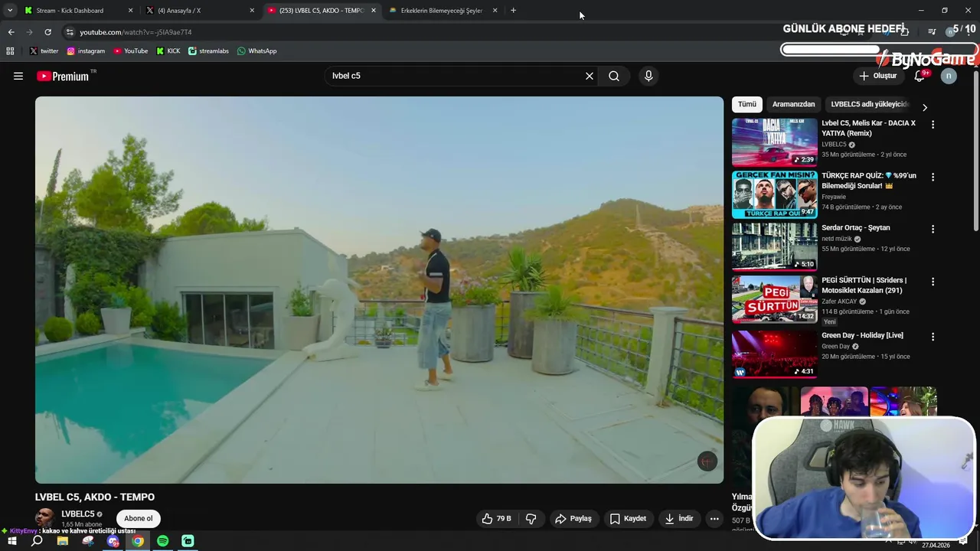Screen dimensions: 980x551
Task: Close the LVBEL C5 AKDO TEMPO tab
Action: [x=374, y=11]
